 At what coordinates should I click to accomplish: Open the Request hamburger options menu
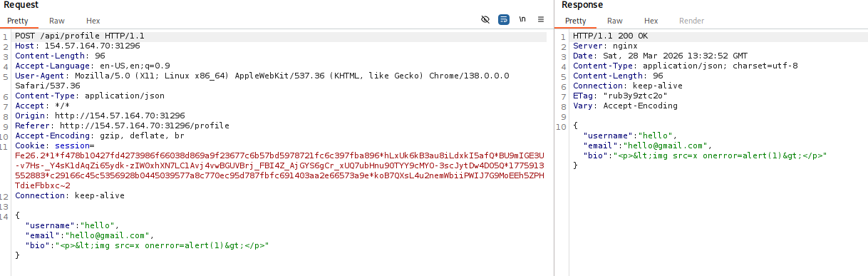tap(541, 20)
